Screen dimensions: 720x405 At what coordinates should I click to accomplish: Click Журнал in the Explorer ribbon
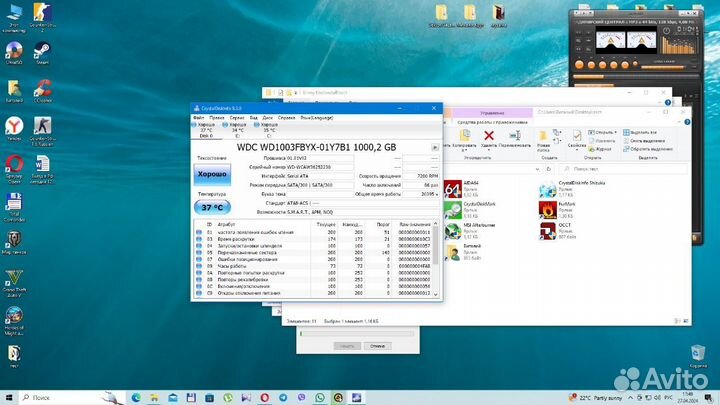click(600, 149)
